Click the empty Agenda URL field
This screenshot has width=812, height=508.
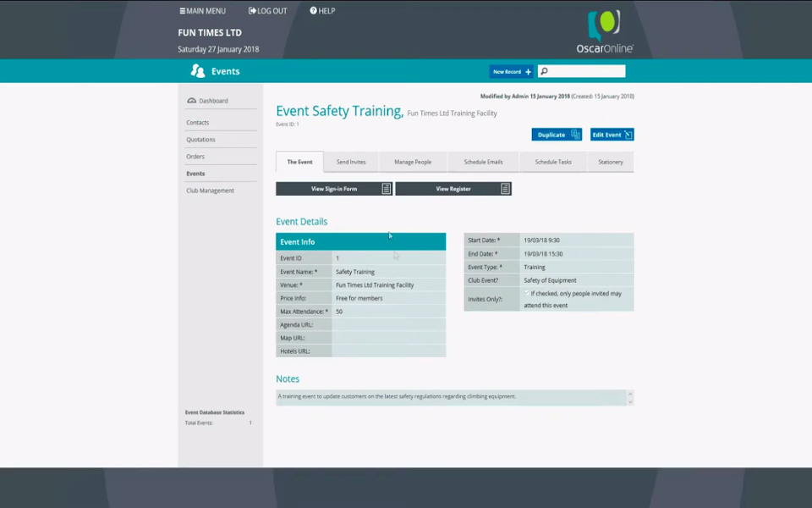(388, 324)
